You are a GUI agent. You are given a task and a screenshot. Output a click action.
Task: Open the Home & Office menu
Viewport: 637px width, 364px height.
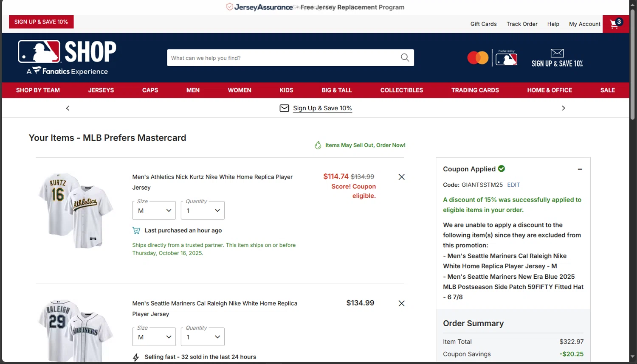point(550,90)
